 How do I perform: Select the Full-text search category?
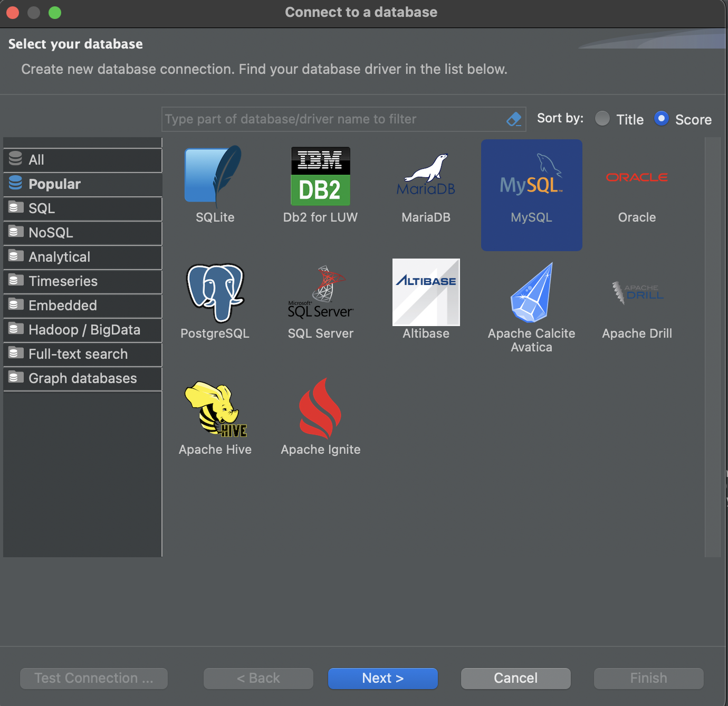click(83, 354)
